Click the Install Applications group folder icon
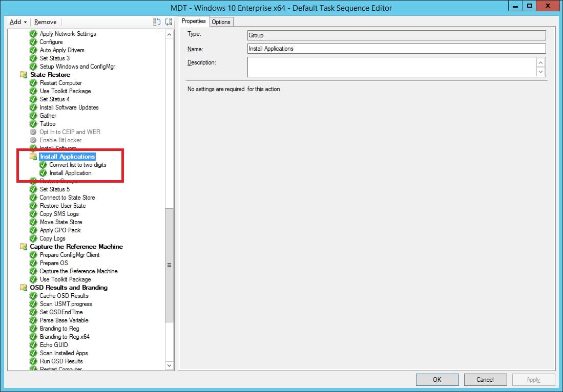Screen dimensions: 563x392 33,157
